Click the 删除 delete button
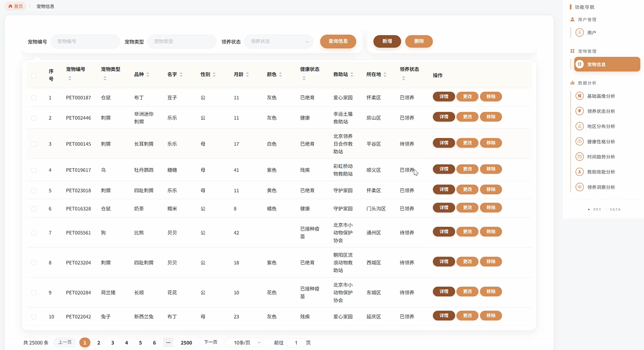The height and width of the screenshot is (350, 644). tap(419, 41)
